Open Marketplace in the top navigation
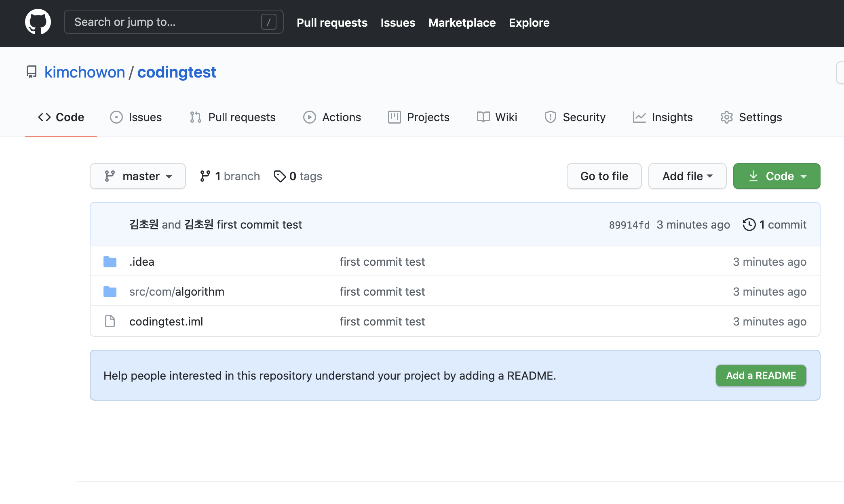The height and width of the screenshot is (504, 844). pyautogui.click(x=462, y=23)
